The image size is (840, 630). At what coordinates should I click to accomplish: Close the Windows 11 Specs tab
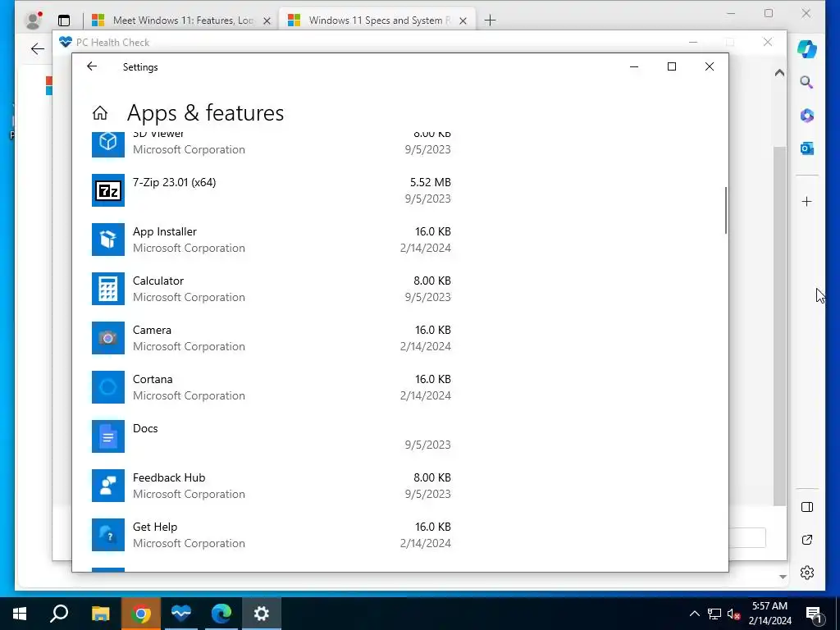[463, 21]
